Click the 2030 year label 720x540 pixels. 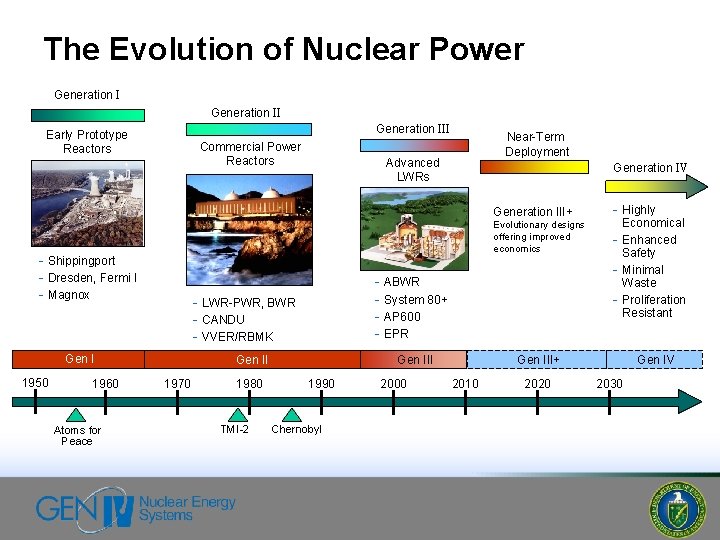click(609, 383)
